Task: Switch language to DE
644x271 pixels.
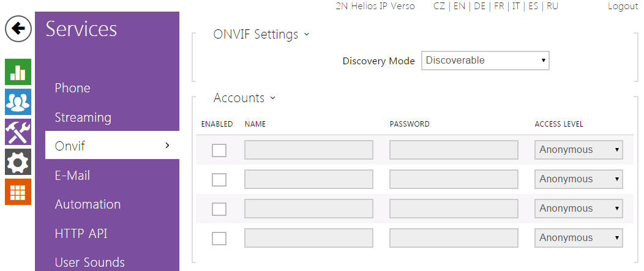Action: pos(479,6)
